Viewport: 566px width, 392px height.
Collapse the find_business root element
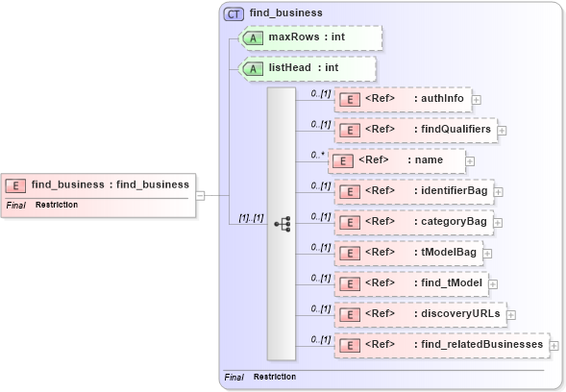coord(200,196)
